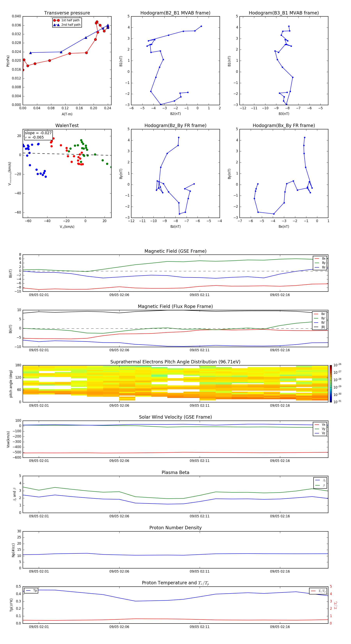Screen dimensions: 351x644
Task: Click the 'Pt(nPa)' y-axis label
Action: click(8, 61)
